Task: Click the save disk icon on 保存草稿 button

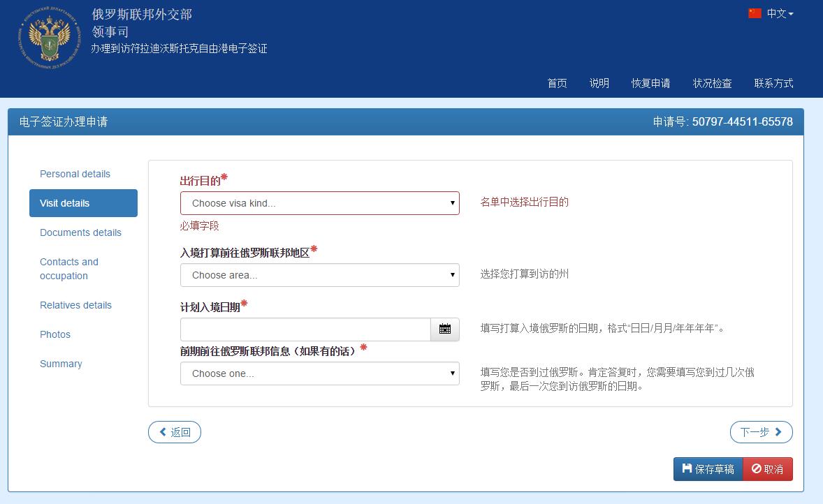Action: click(689, 468)
